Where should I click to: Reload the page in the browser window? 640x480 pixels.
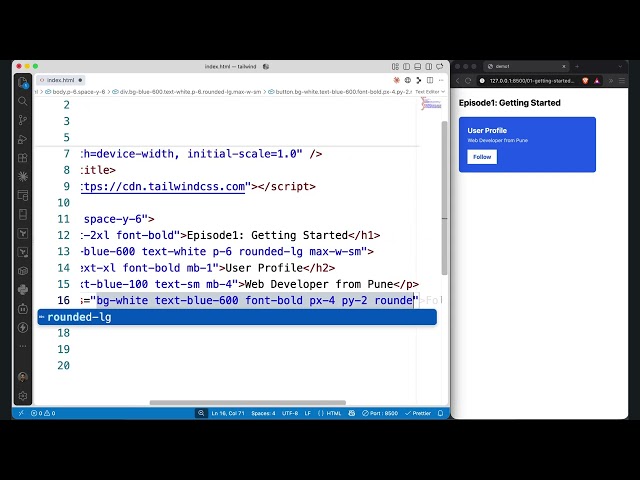click(x=468, y=81)
